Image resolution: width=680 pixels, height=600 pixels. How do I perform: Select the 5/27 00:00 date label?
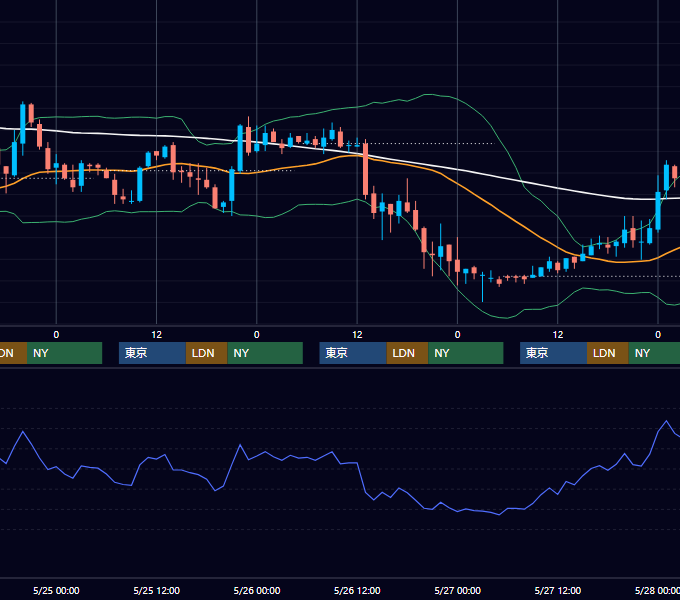point(458,590)
